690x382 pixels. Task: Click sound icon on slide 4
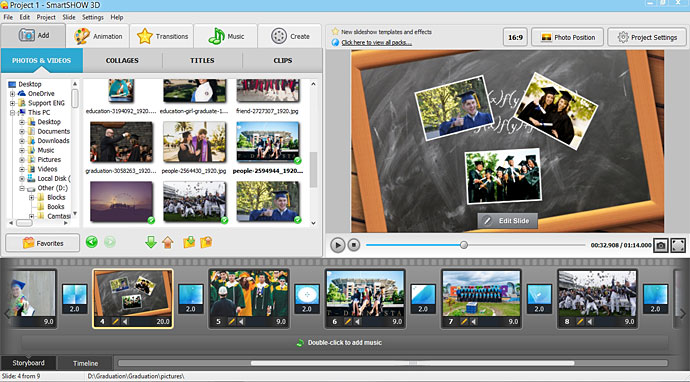(x=125, y=322)
